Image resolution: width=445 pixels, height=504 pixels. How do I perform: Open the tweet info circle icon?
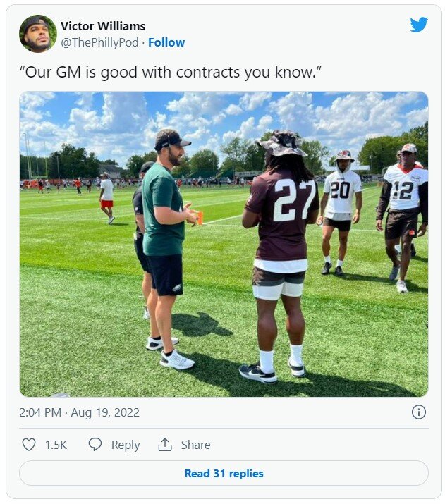(x=418, y=412)
